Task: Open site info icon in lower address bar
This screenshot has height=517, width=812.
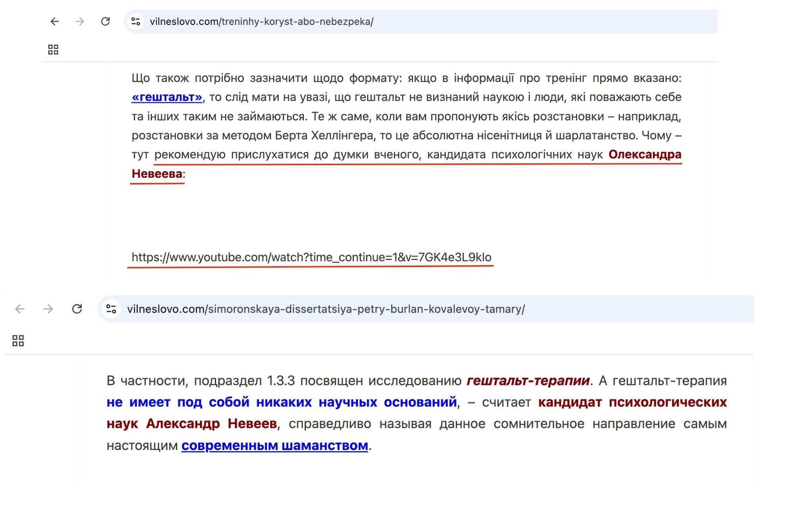Action: pyautogui.click(x=111, y=309)
